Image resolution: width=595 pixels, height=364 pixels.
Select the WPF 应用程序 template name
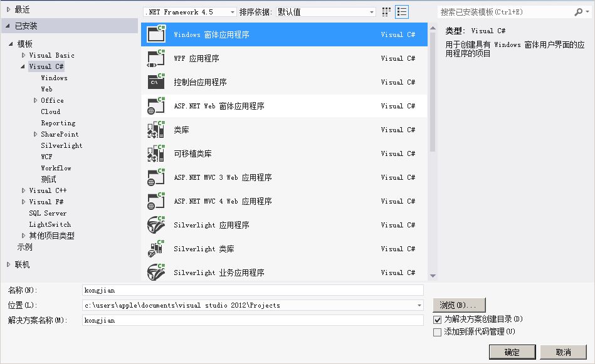tap(197, 58)
